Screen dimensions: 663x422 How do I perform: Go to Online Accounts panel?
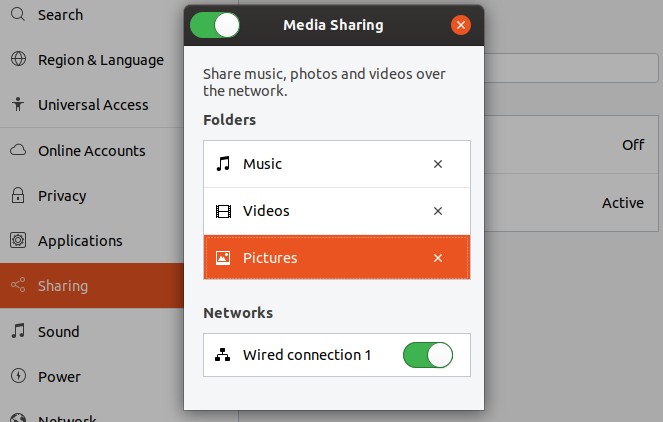(91, 151)
